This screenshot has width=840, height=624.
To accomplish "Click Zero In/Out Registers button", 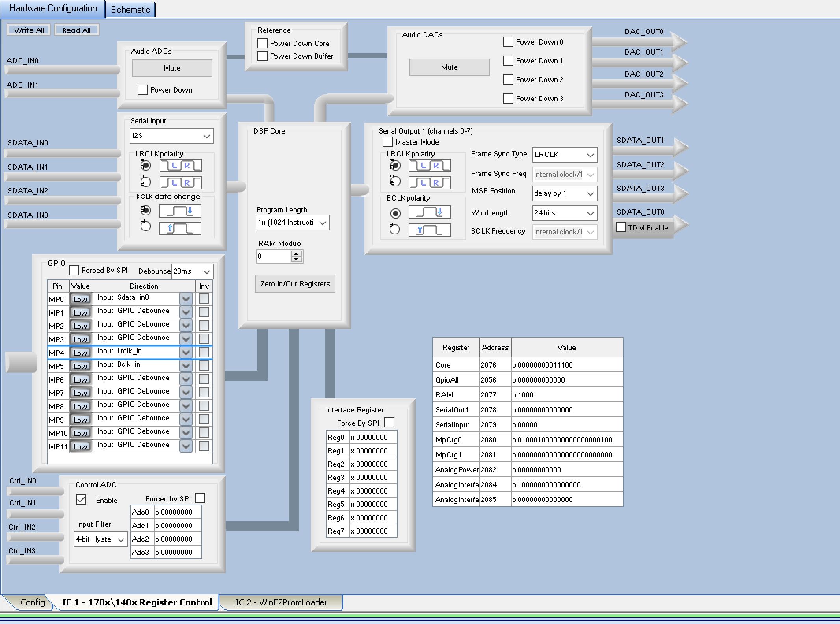I will click(295, 284).
